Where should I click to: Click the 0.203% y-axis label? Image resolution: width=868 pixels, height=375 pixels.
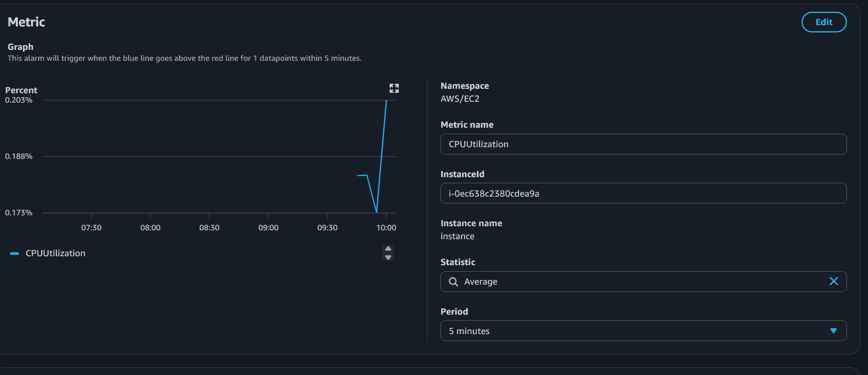pos(19,100)
